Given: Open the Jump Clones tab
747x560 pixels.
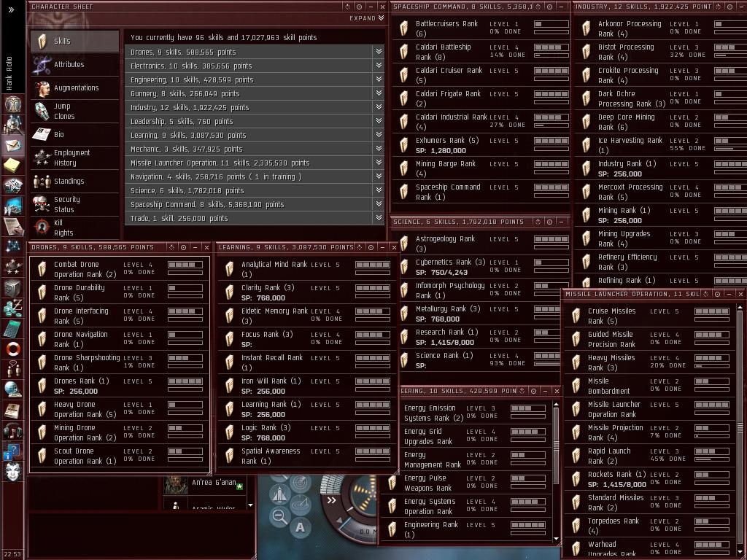Looking at the screenshot, I should tap(75, 111).
